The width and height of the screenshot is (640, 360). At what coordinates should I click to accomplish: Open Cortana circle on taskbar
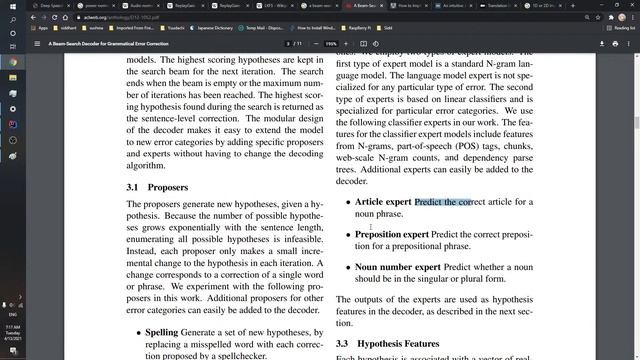point(13,33)
